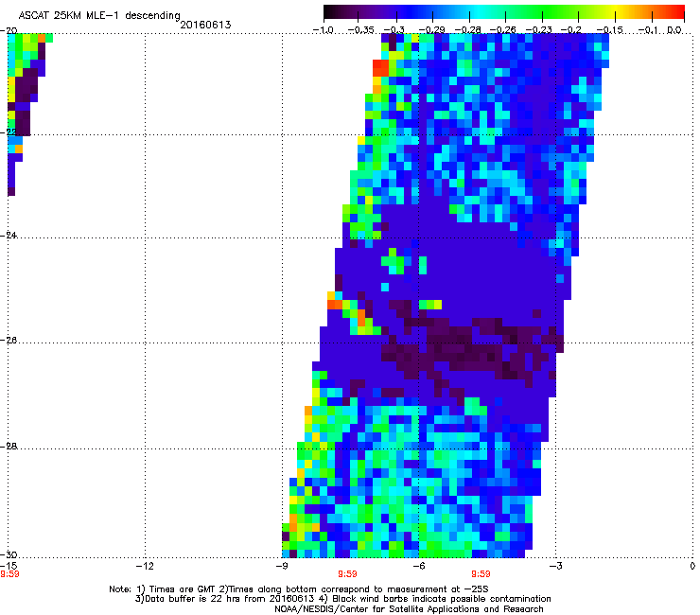Click the longitude axis label -12

(x=145, y=566)
